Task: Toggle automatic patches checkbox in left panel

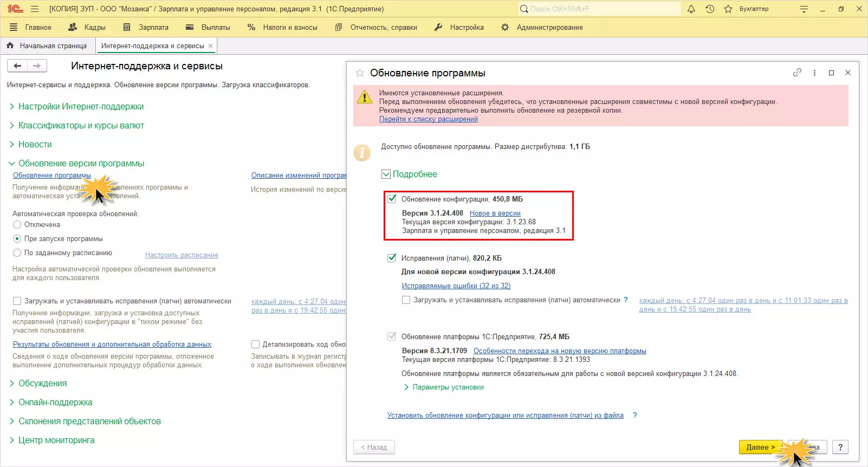Action: pos(17,301)
